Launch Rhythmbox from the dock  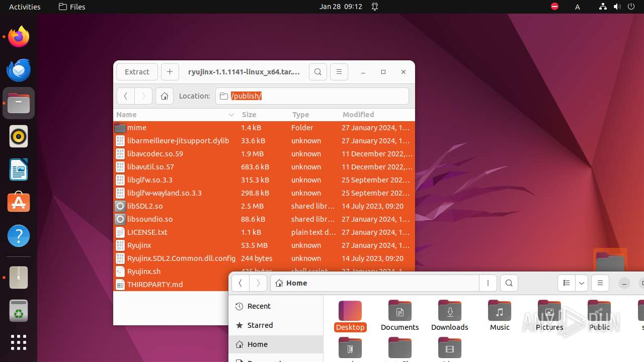(19, 136)
